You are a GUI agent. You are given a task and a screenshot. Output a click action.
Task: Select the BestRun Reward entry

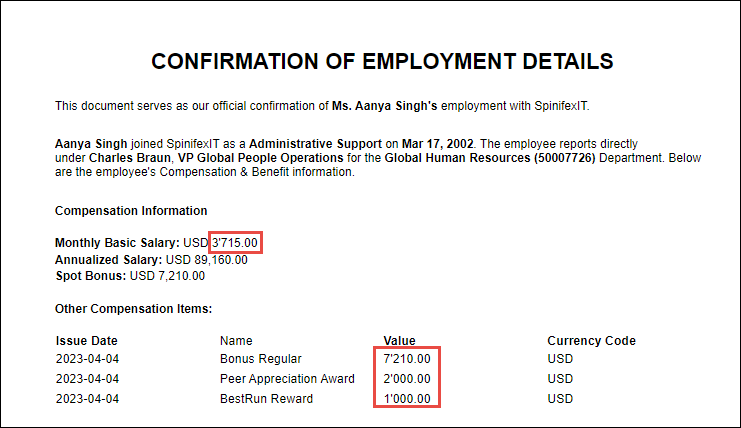tap(266, 399)
